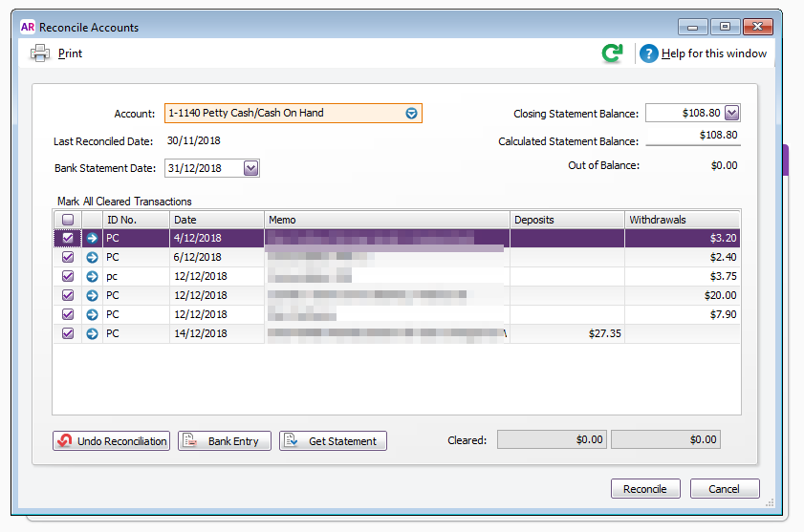
Task: Uncheck the $27.35 deposit transaction checkbox
Action: 68,333
